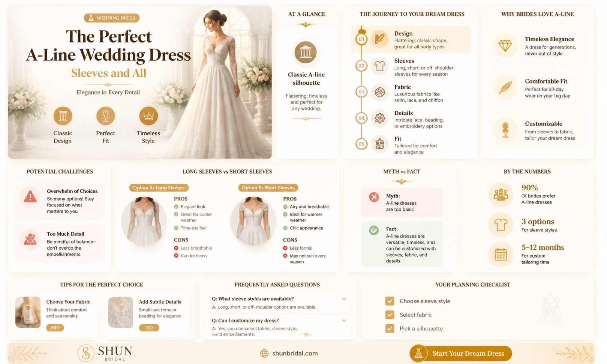Click the "Can be heavy" con item

coord(190,256)
